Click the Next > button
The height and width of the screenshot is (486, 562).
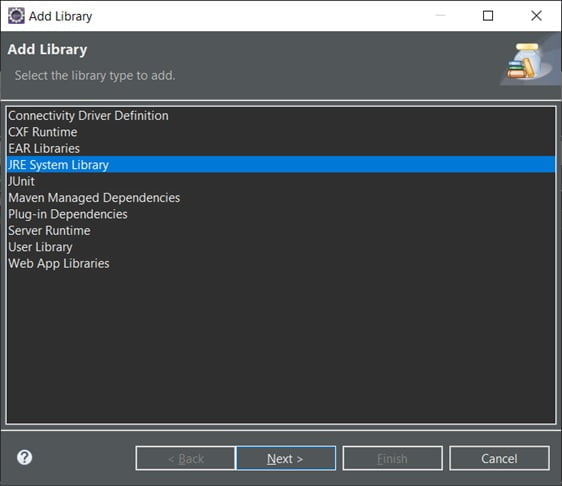(x=286, y=458)
